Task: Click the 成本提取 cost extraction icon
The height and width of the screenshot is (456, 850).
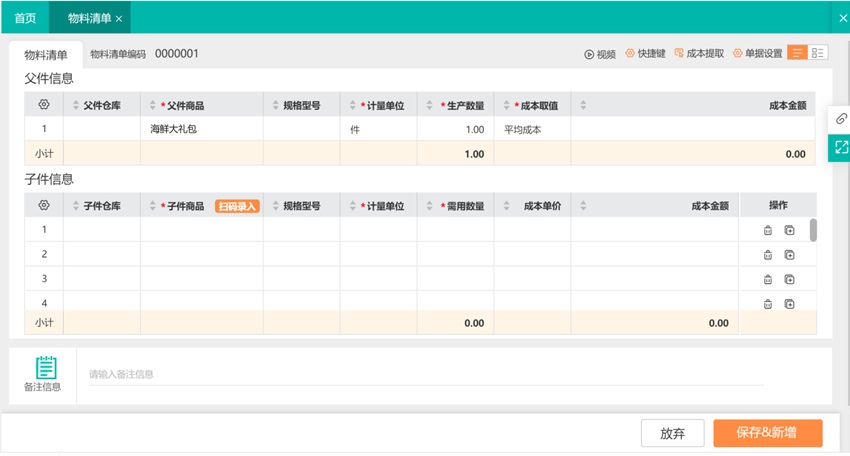Action: [680, 54]
